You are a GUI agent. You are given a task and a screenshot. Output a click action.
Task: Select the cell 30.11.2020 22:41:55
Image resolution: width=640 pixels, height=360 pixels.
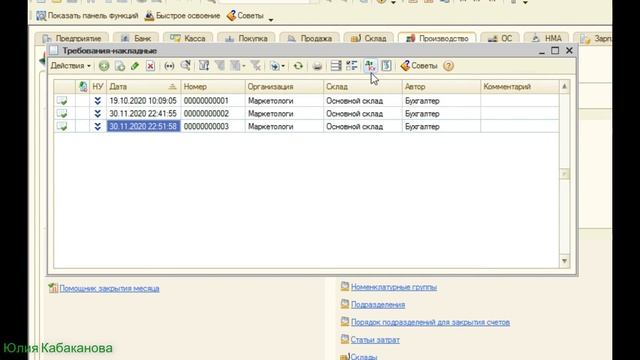(143, 113)
